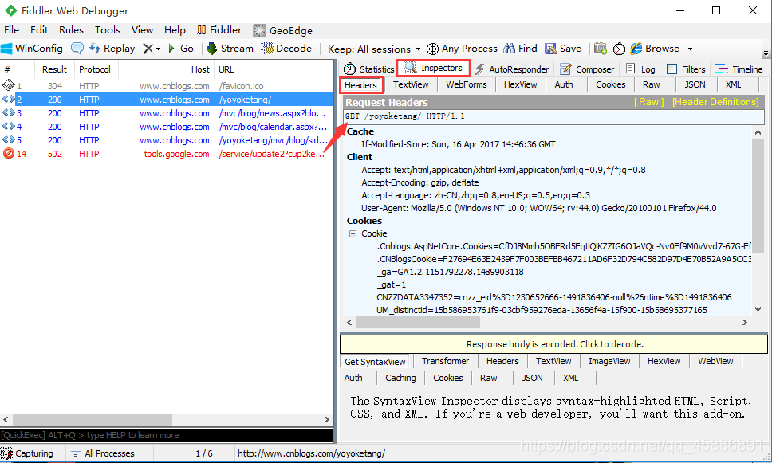This screenshot has width=772, height=464.
Task: Open the File menu
Action: point(11,30)
